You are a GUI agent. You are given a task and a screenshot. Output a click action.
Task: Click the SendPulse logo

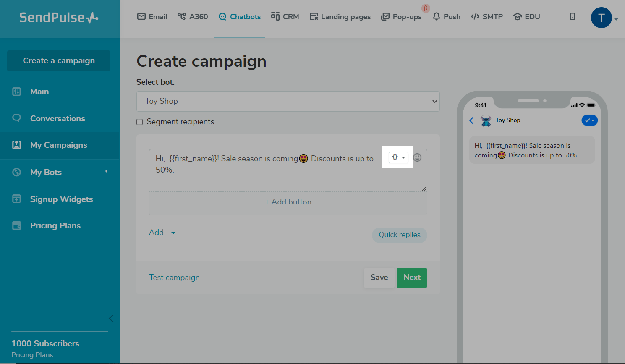[x=59, y=17]
